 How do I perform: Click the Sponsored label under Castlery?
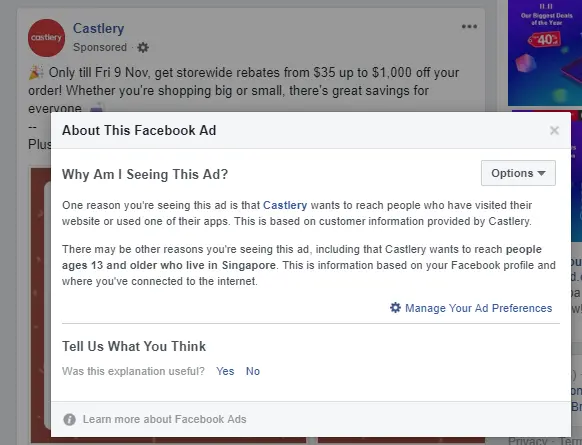pos(100,48)
